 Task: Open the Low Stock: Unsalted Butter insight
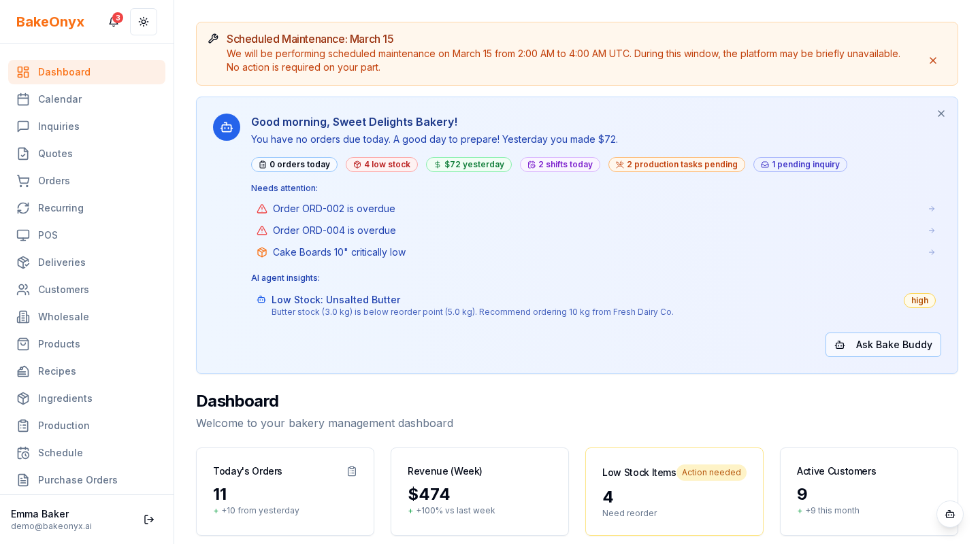336,300
